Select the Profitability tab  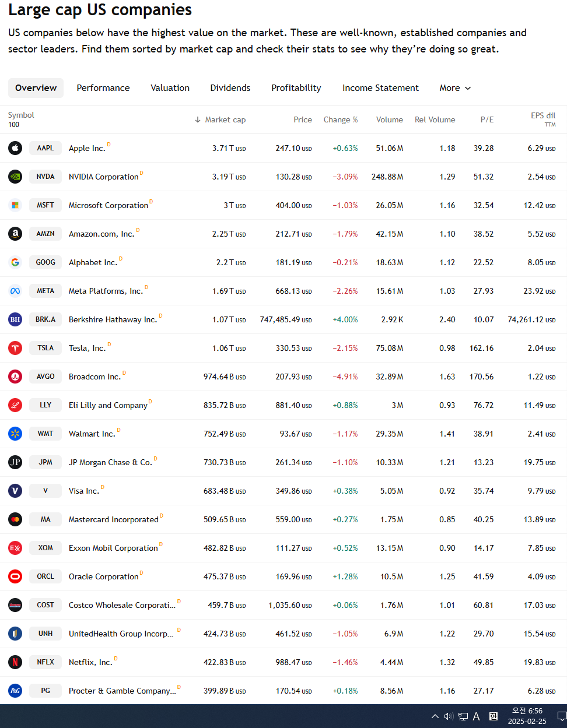coord(296,88)
